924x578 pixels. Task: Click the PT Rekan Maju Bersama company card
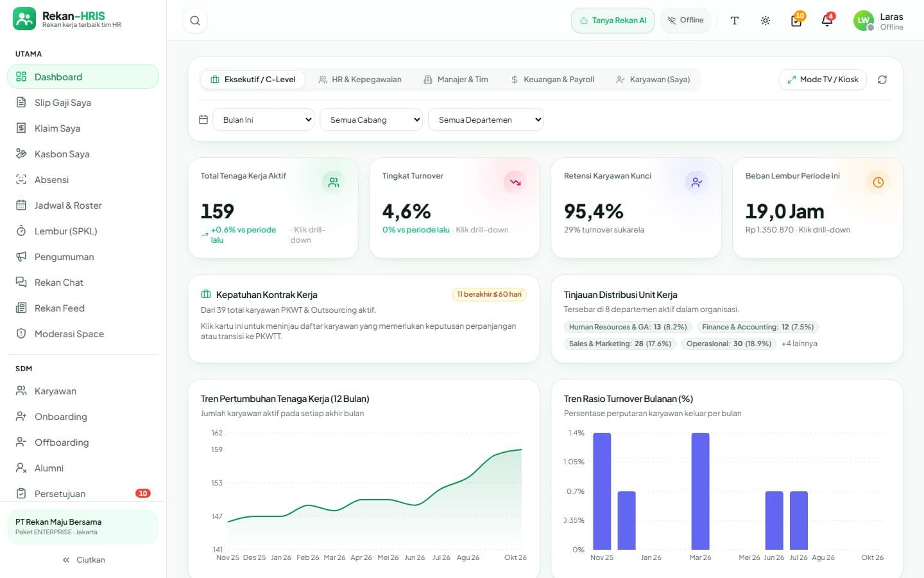[x=83, y=527]
